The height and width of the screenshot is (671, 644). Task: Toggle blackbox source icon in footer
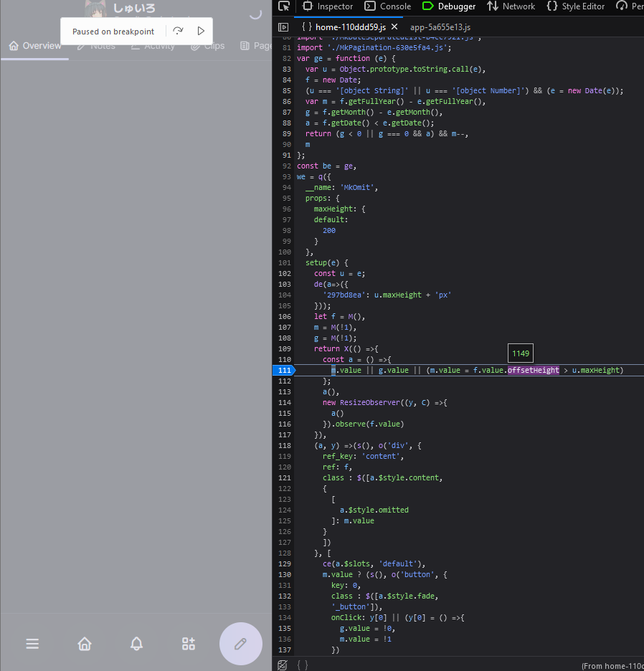[282, 665]
